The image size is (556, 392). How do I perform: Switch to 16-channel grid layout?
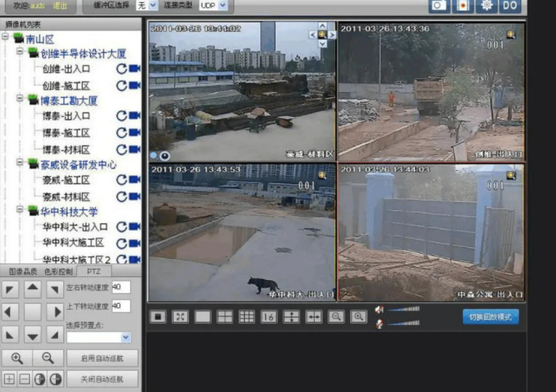click(x=269, y=317)
